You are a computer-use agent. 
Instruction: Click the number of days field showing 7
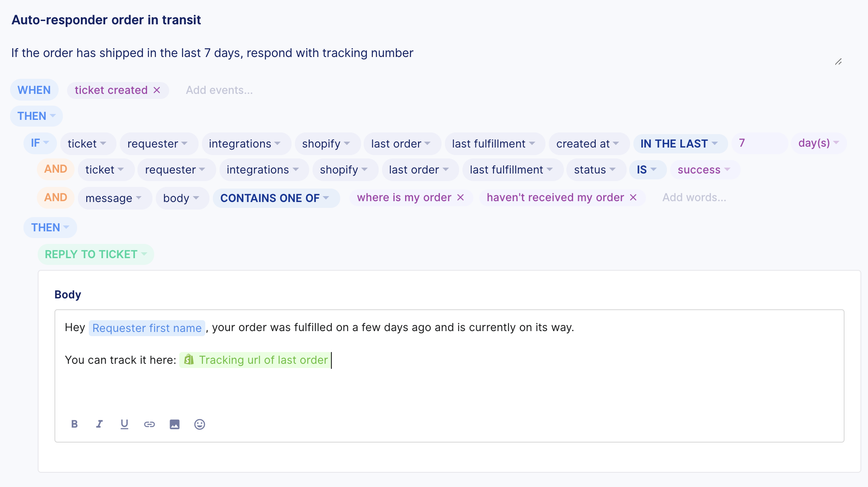(x=759, y=143)
